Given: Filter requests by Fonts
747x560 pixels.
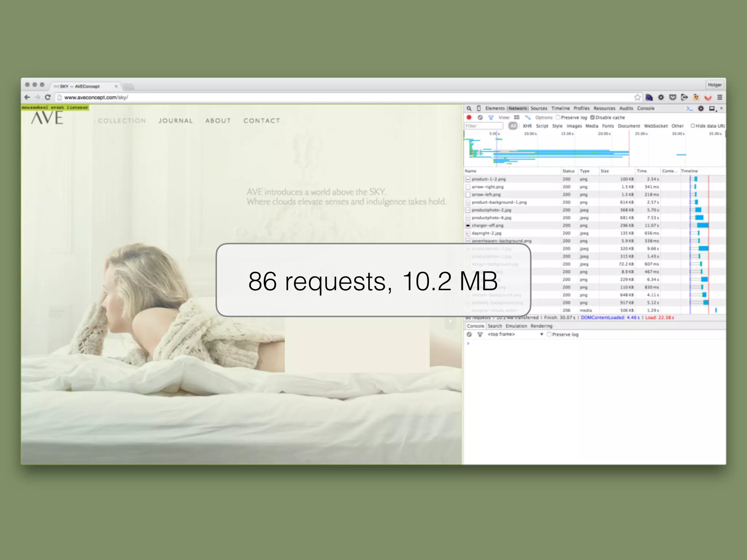Looking at the screenshot, I should point(608,126).
